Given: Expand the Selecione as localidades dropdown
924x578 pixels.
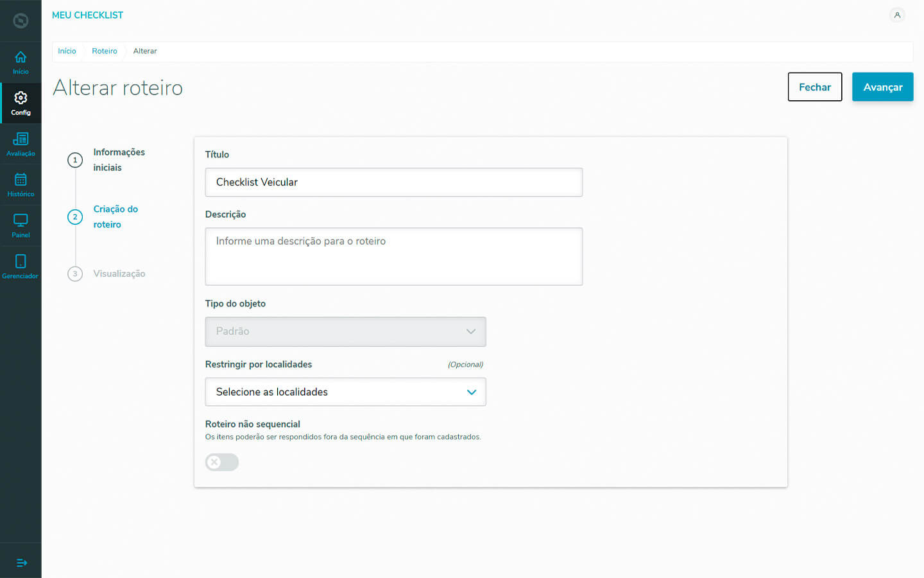Looking at the screenshot, I should point(345,392).
